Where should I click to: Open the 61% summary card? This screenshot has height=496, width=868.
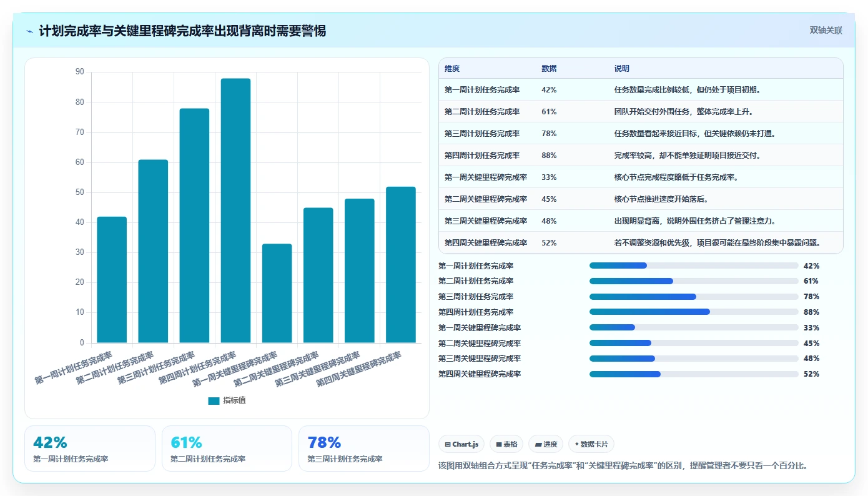[227, 449]
